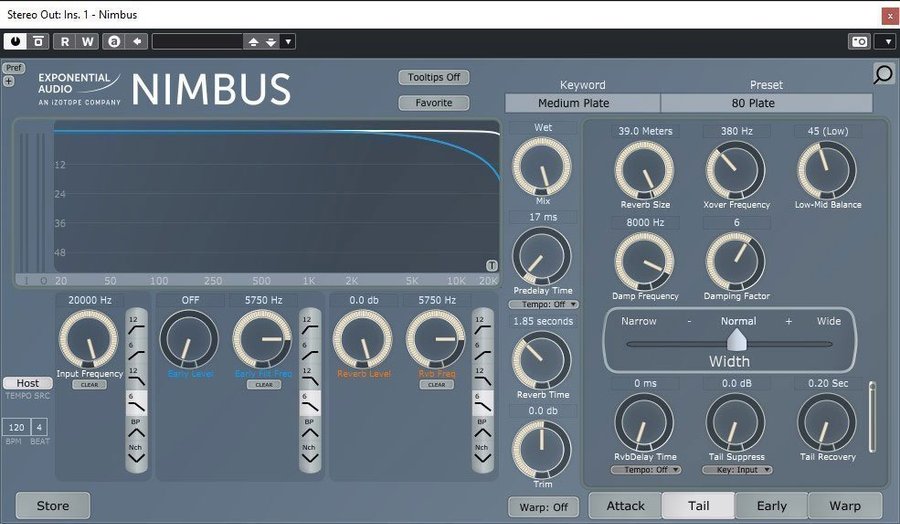Switch to the Attack tab
Screen dimensions: 900x524
tap(625, 506)
